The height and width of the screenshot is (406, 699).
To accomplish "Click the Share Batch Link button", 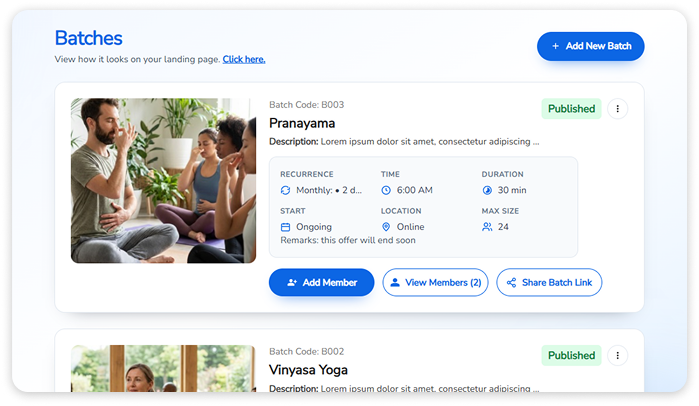I will [549, 283].
